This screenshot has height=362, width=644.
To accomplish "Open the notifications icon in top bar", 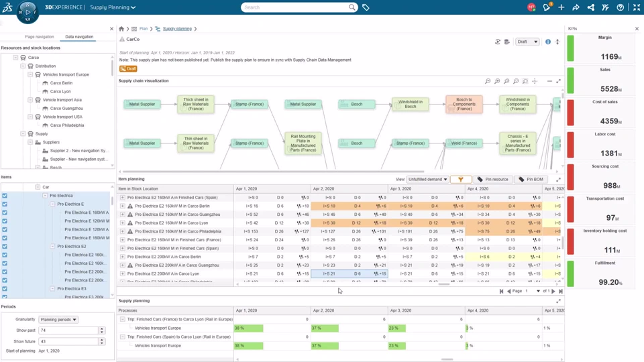I will pyautogui.click(x=547, y=7).
